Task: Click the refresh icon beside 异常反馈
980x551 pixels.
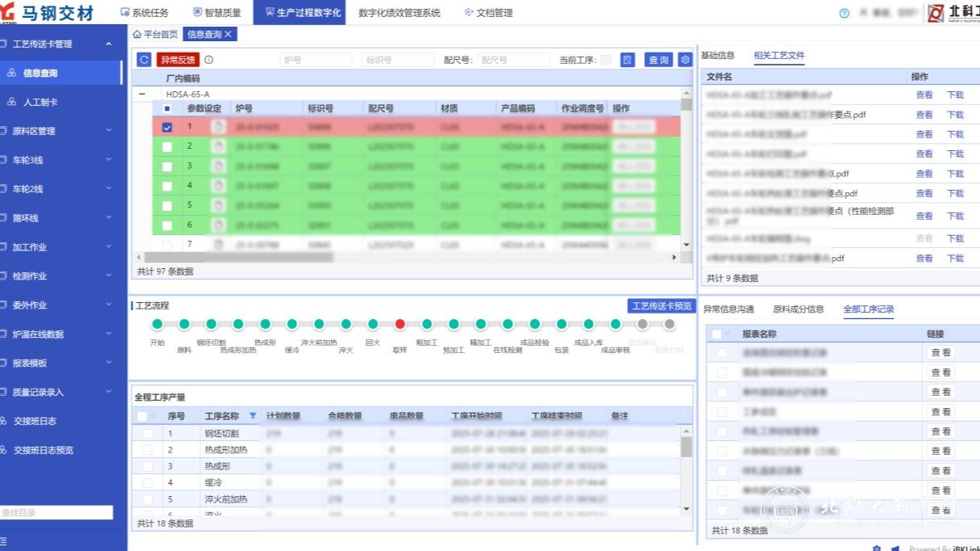Action: pyautogui.click(x=144, y=60)
